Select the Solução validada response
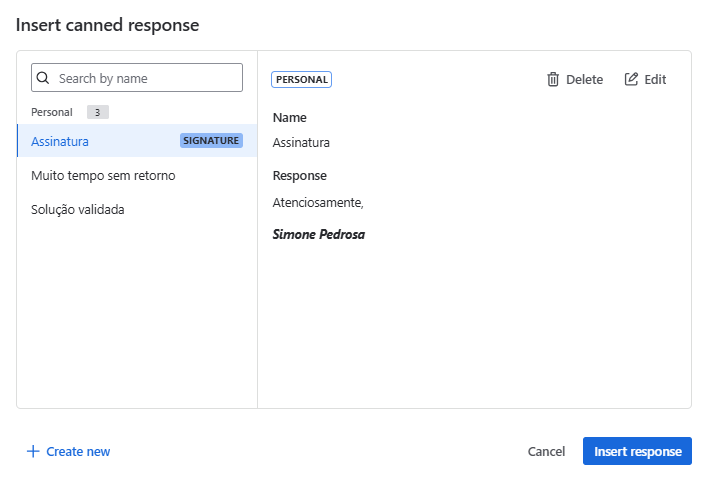This screenshot has height=485, width=714. point(78,210)
